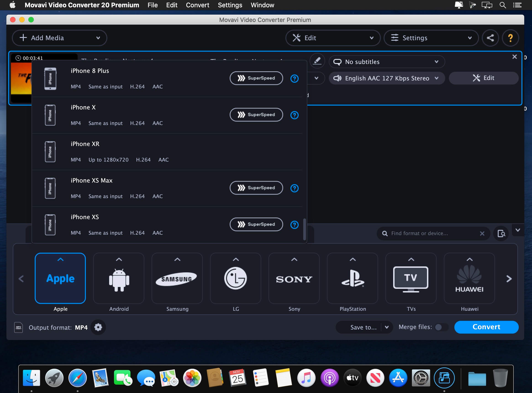Open the Huawei device category
The width and height of the screenshot is (532, 393).
[469, 278]
